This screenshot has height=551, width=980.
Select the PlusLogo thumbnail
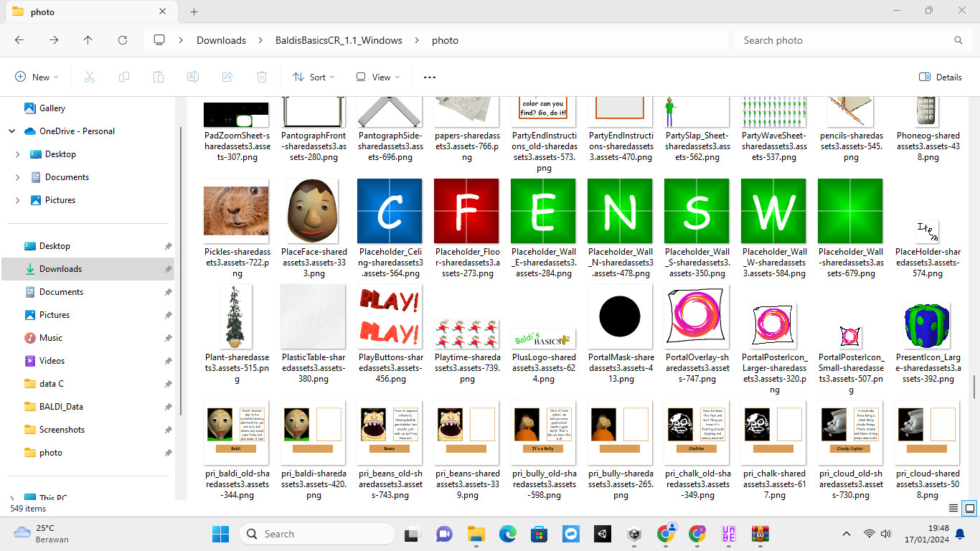(543, 339)
